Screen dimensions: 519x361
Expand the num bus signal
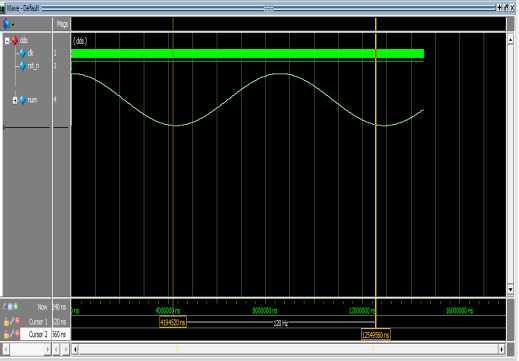(15, 100)
